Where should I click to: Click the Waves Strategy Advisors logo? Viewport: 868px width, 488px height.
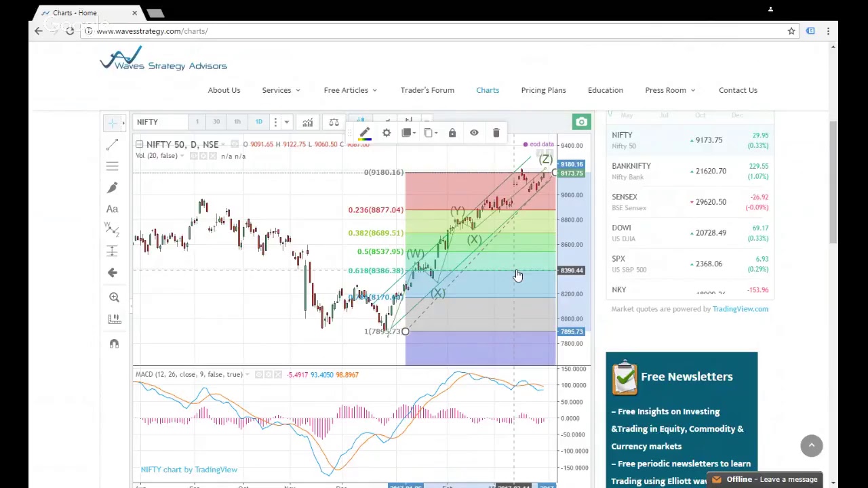[x=163, y=58]
